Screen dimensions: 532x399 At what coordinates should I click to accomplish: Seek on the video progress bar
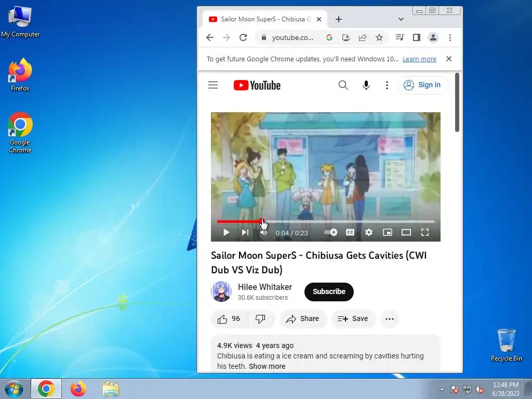[326, 222]
